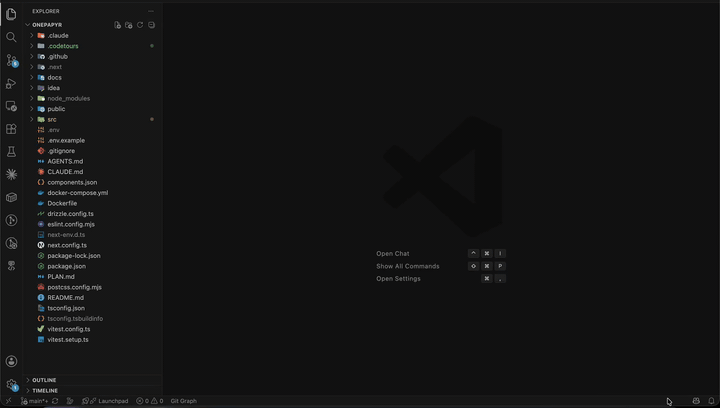Refresh the explorer file tree

(140, 25)
